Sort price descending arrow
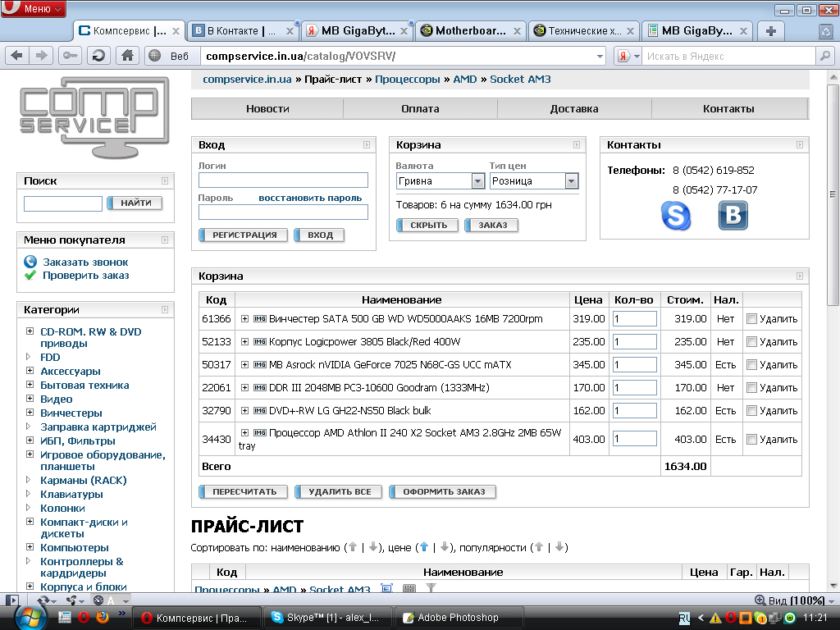 click(444, 547)
